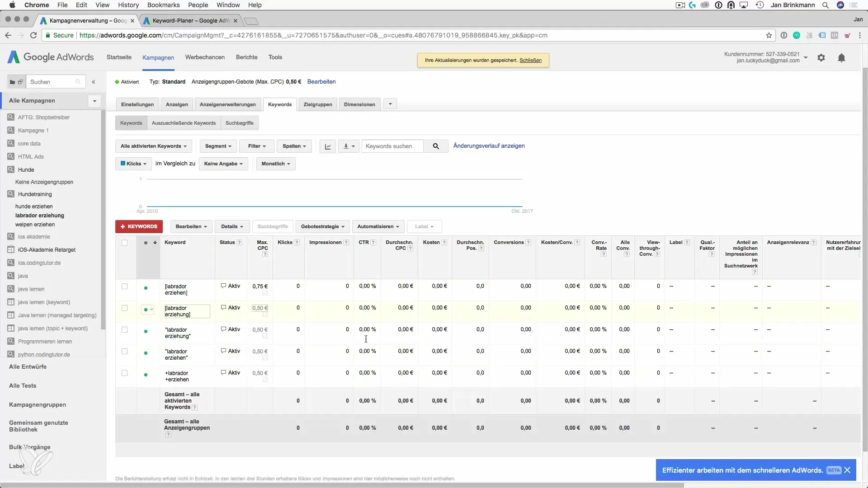Open the Spalten dropdown

coord(294,146)
